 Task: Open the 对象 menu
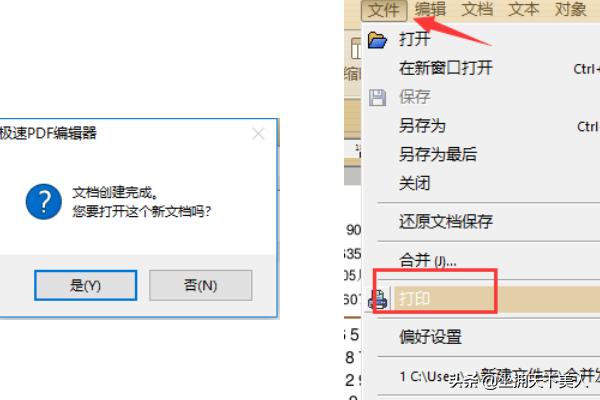[570, 9]
